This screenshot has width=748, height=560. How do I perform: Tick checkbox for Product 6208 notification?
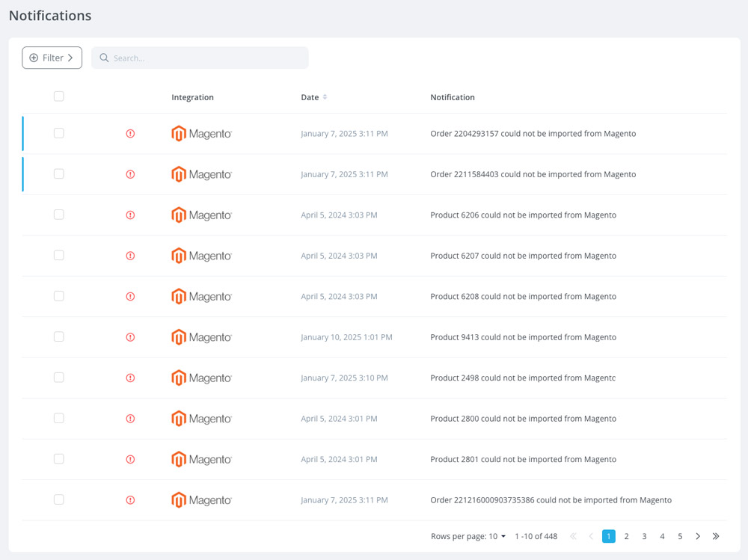tap(58, 296)
